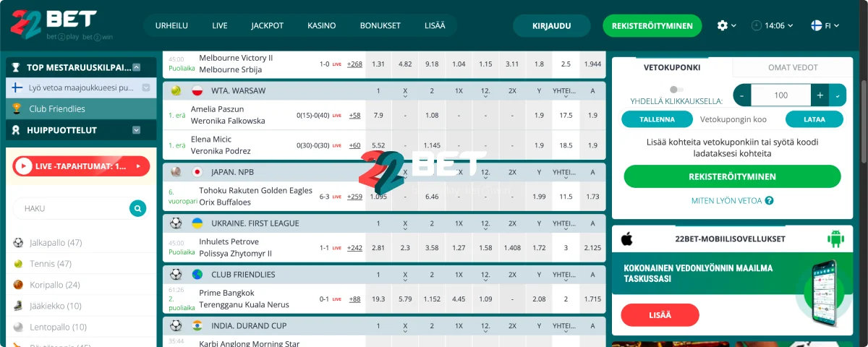
Task: Increase the stake with the plus button
Action: (820, 95)
